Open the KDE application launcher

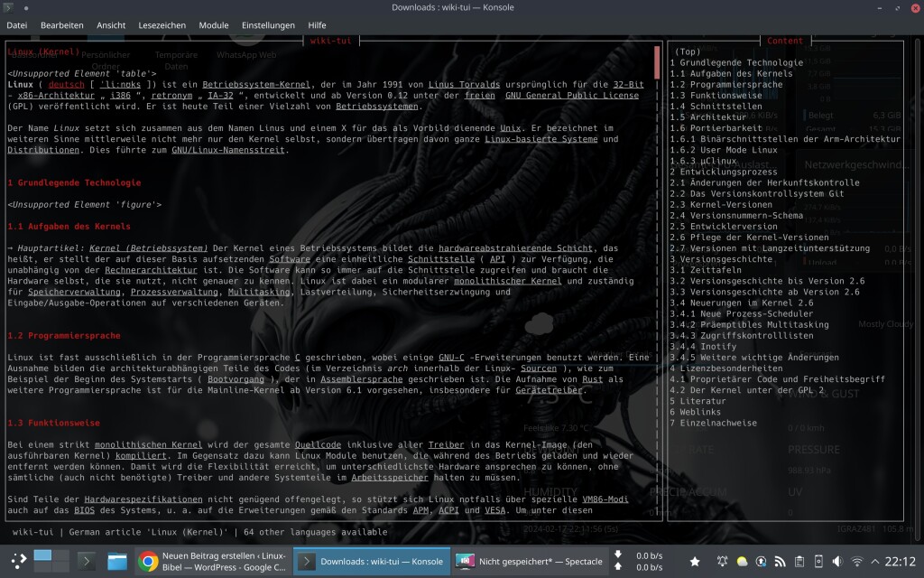18,561
